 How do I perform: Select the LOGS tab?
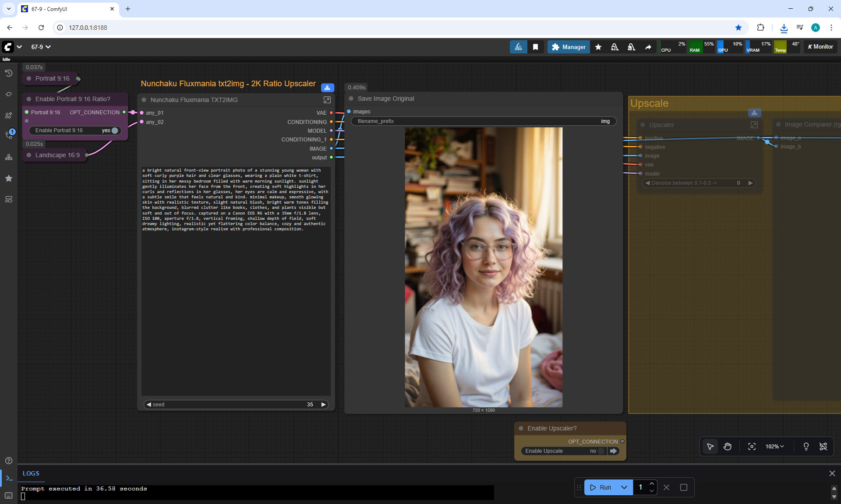(x=31, y=473)
